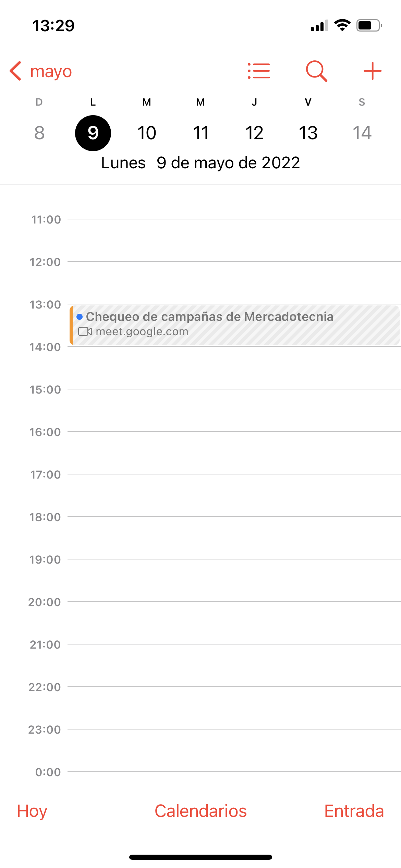Viewport: 401px width, 868px height.
Task: Tap the plus icon to add event
Action: (x=372, y=71)
